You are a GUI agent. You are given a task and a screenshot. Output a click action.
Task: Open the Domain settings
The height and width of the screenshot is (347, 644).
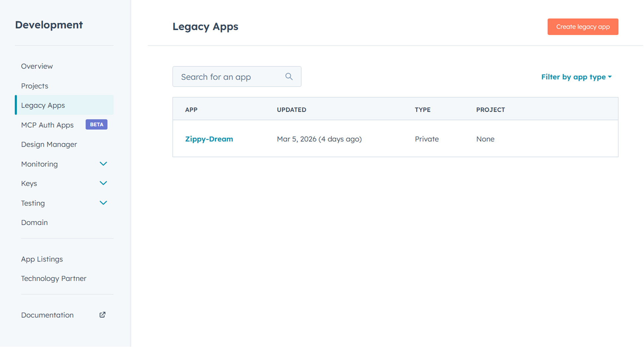point(34,222)
